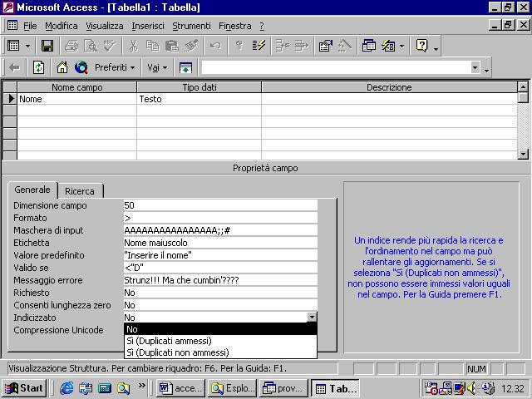Open Indexes with the lightning icon
The height and width of the screenshot is (399, 532).
259,46
